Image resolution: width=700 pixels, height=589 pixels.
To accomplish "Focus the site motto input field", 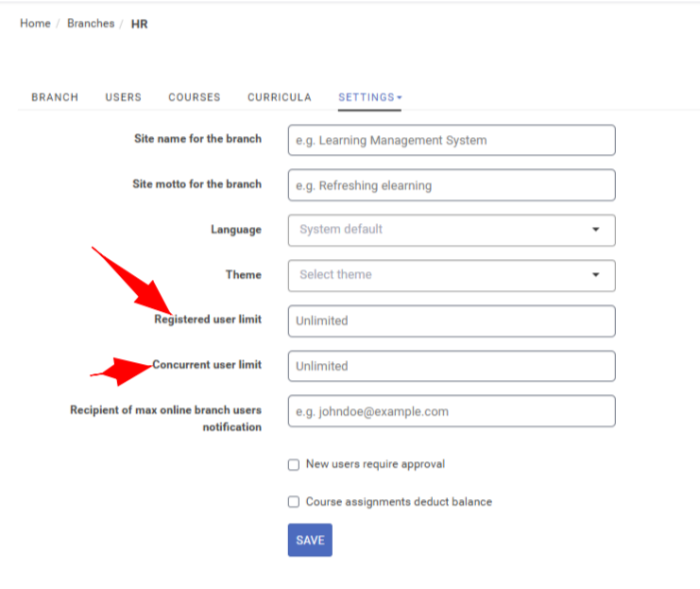I will 452,185.
